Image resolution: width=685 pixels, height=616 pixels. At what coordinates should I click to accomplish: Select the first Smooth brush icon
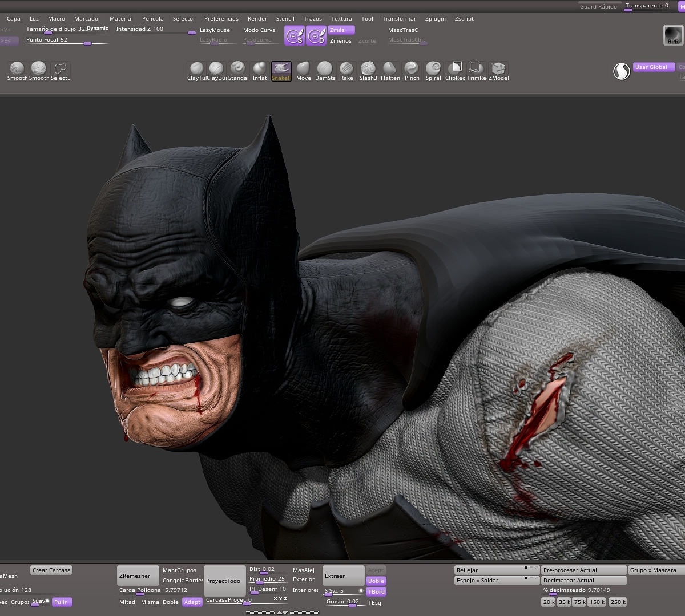click(17, 69)
